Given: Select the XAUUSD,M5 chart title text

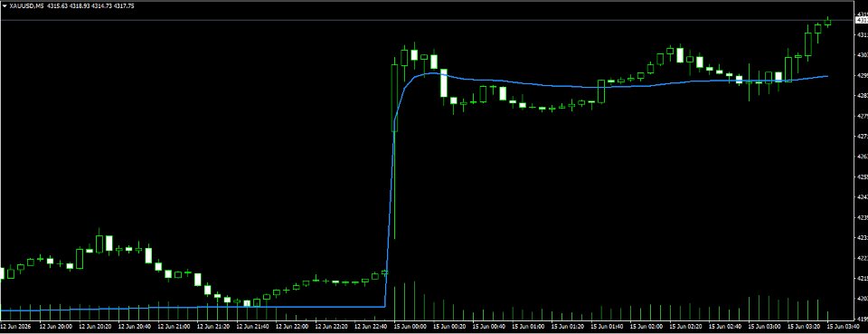Looking at the screenshot, I should (x=26, y=5).
